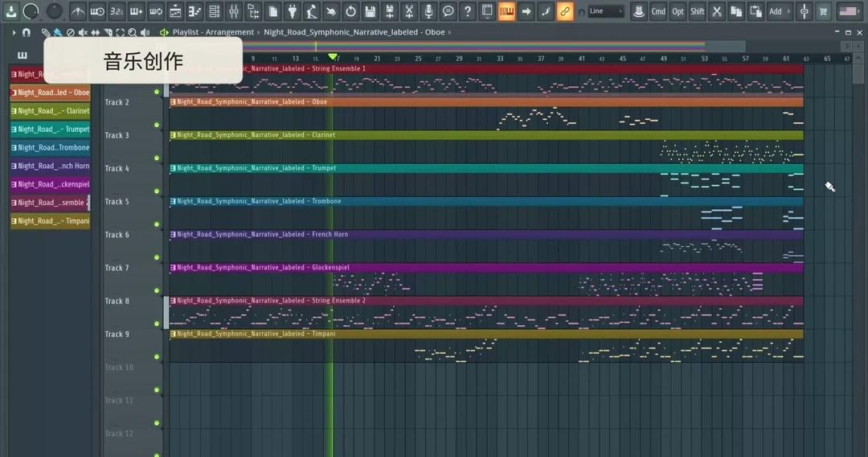Open the shopping cart content library
Screen dimensions: 868x457
coord(823,11)
